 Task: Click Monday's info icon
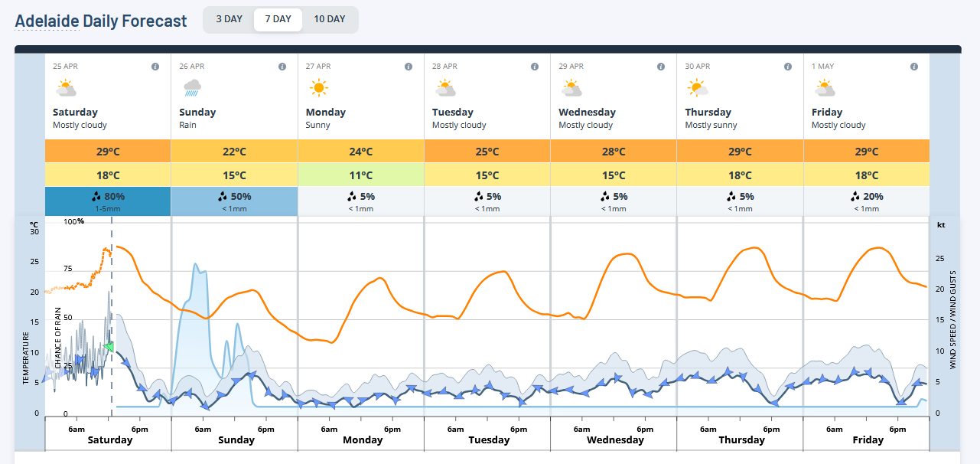pyautogui.click(x=409, y=67)
